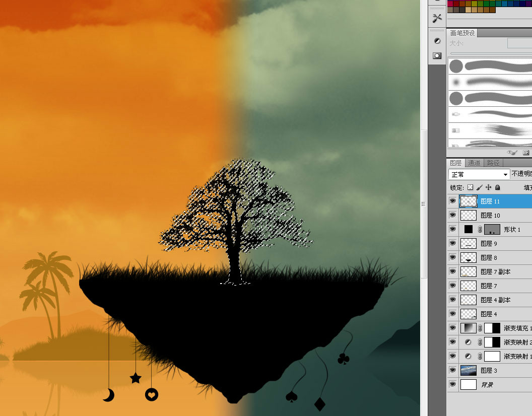This screenshot has width=532, height=416.
Task: Hide 图层 7 with its eye icon
Action: click(452, 286)
